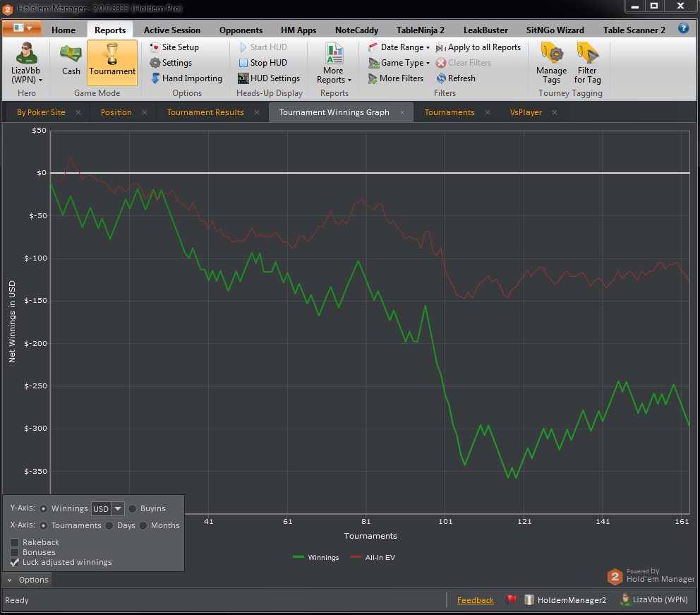700x615 pixels.
Task: Click the LizaVbb (WPN) status bar player
Action: pos(654,599)
